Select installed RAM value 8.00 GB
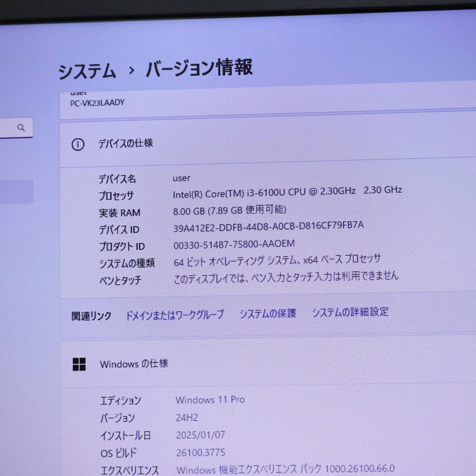This screenshot has width=476, height=476. (230, 210)
